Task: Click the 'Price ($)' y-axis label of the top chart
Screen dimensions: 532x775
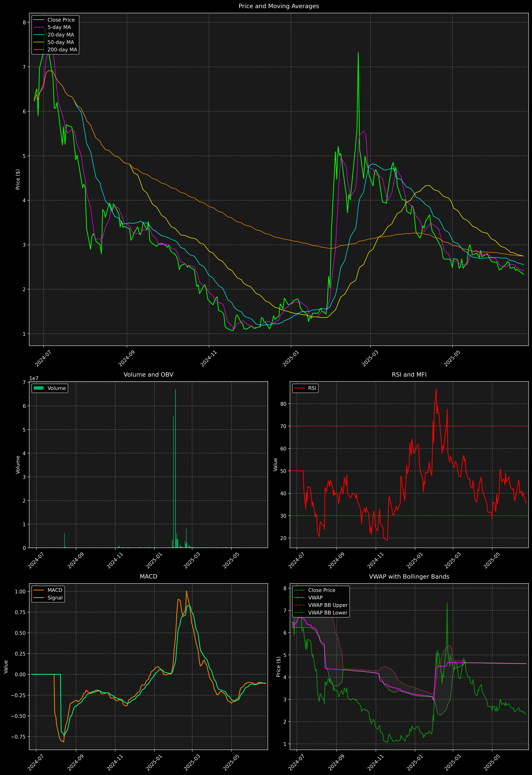Action: coord(18,179)
